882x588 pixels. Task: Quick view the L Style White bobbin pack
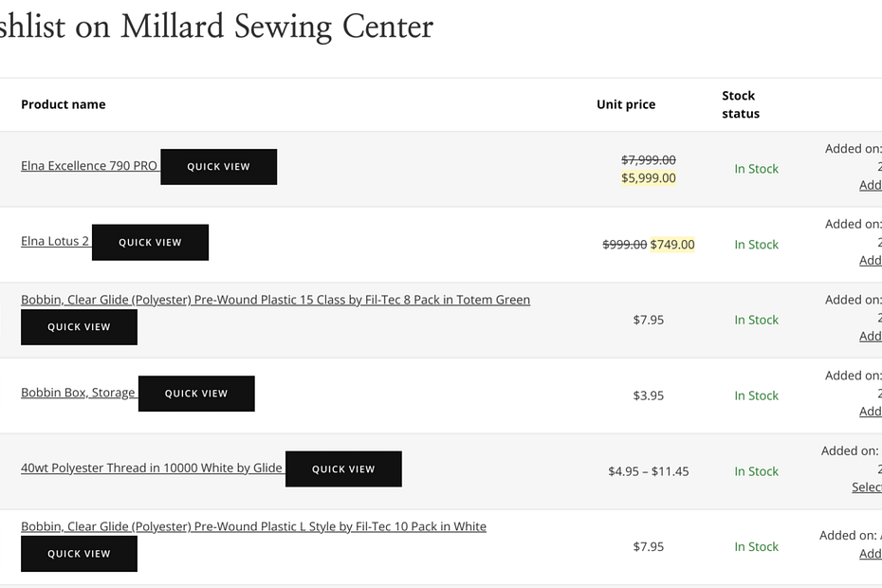(79, 554)
